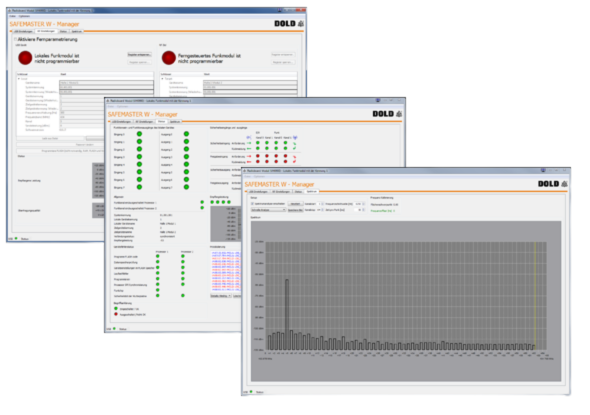The width and height of the screenshot is (590, 415).
Task: Click the green Eingeschaltet legend indicator
Action: (116, 309)
